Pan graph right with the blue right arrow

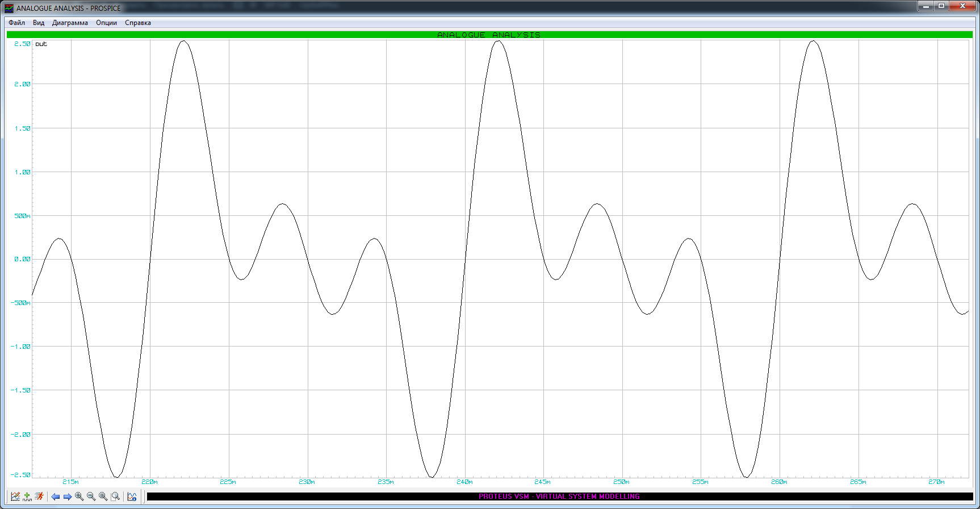point(68,497)
